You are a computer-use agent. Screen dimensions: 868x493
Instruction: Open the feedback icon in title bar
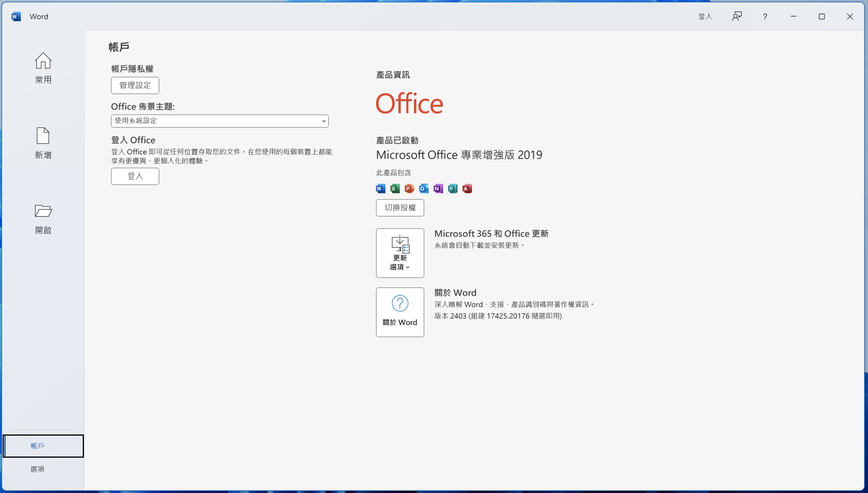[x=736, y=16]
